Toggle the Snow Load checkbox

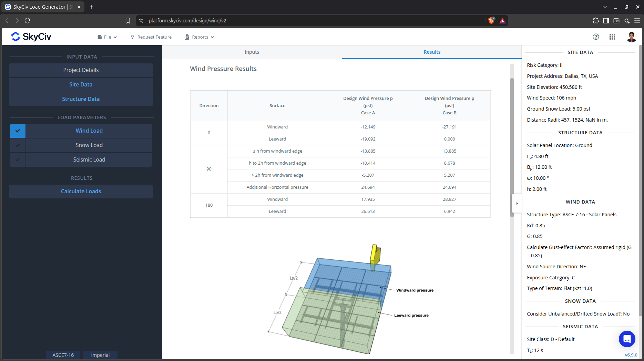pyautogui.click(x=18, y=145)
